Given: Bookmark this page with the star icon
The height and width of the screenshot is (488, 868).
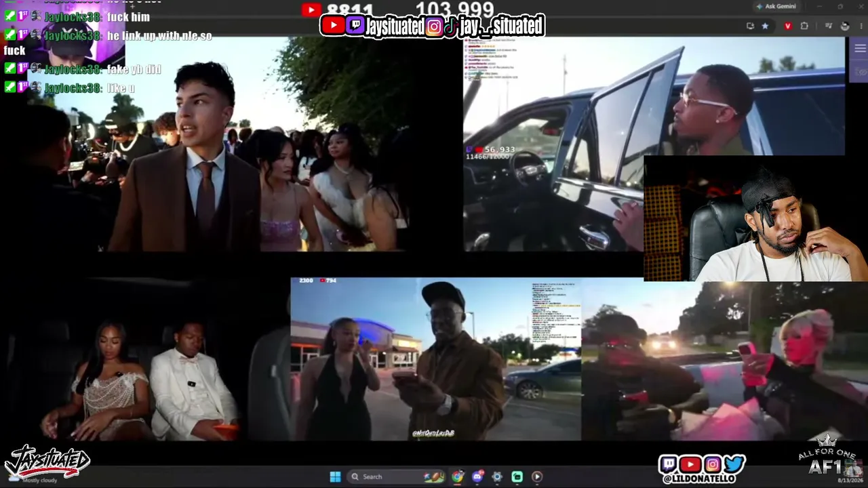Looking at the screenshot, I should [x=765, y=26].
